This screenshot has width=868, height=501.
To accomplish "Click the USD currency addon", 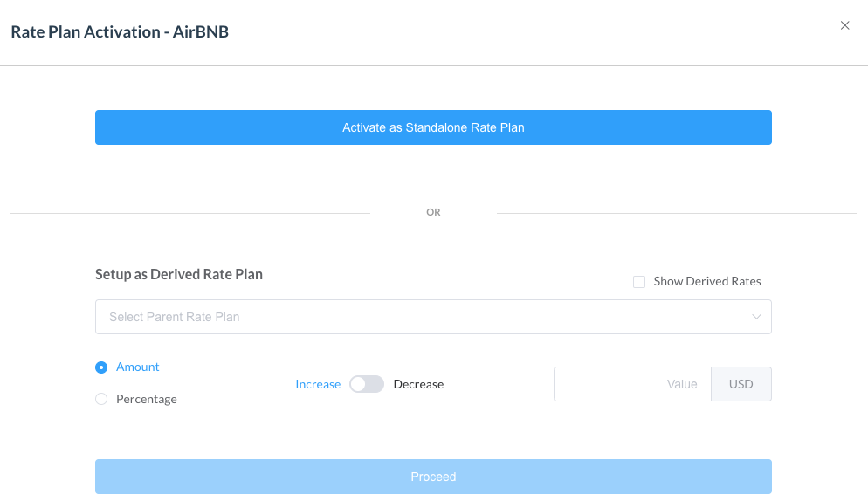I will (x=741, y=384).
